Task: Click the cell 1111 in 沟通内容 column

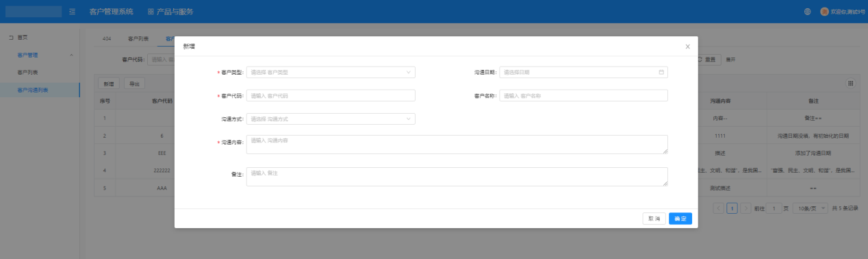Action: (720, 136)
